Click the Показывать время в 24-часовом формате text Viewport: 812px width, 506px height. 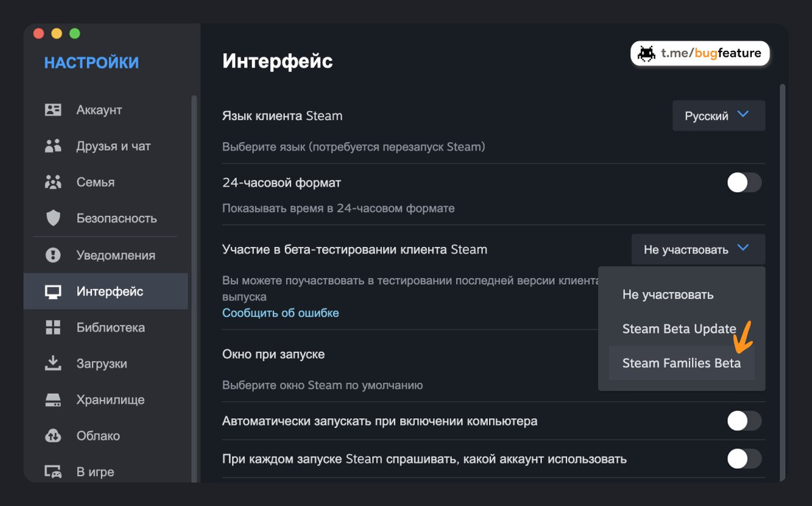click(x=338, y=208)
